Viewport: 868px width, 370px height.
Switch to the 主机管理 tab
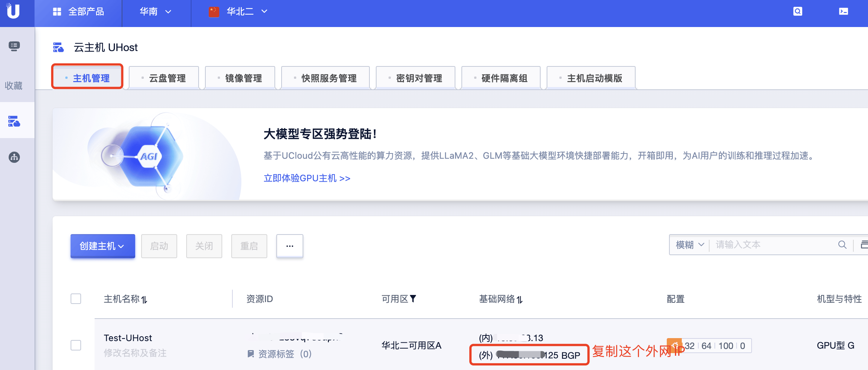(87, 78)
